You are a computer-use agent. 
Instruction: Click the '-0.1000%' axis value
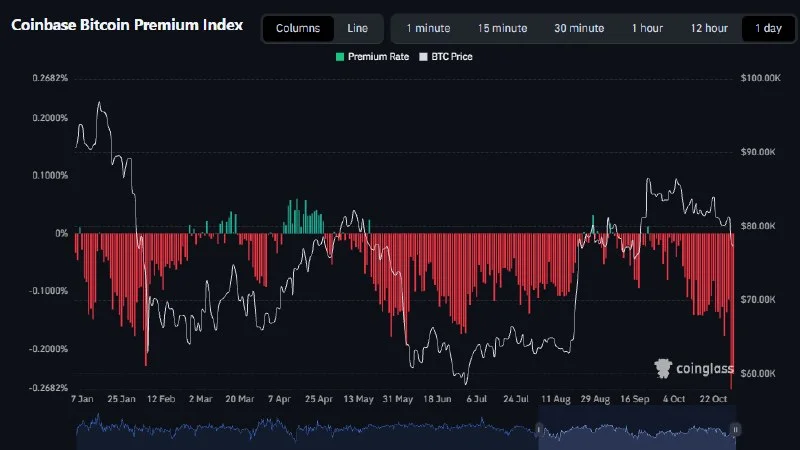coord(48,291)
